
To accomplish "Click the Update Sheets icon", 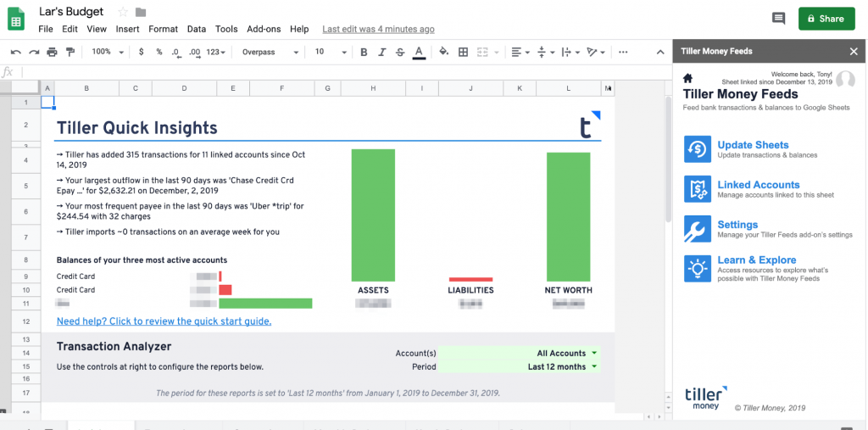I will click(698, 149).
